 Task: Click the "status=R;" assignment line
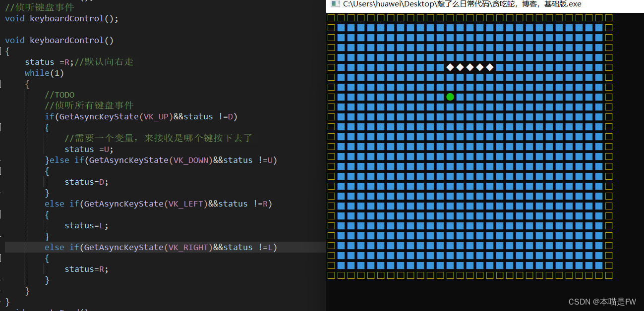[x=87, y=269]
